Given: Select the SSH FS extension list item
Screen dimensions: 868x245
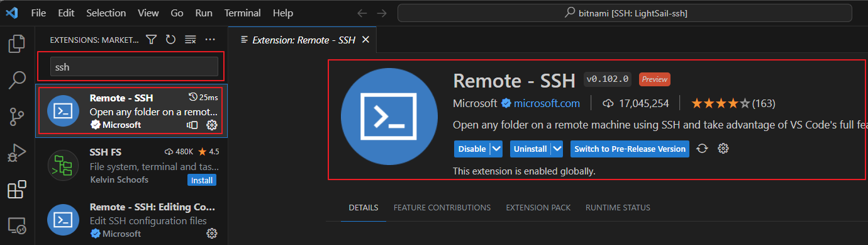Looking at the screenshot, I should tap(131, 165).
